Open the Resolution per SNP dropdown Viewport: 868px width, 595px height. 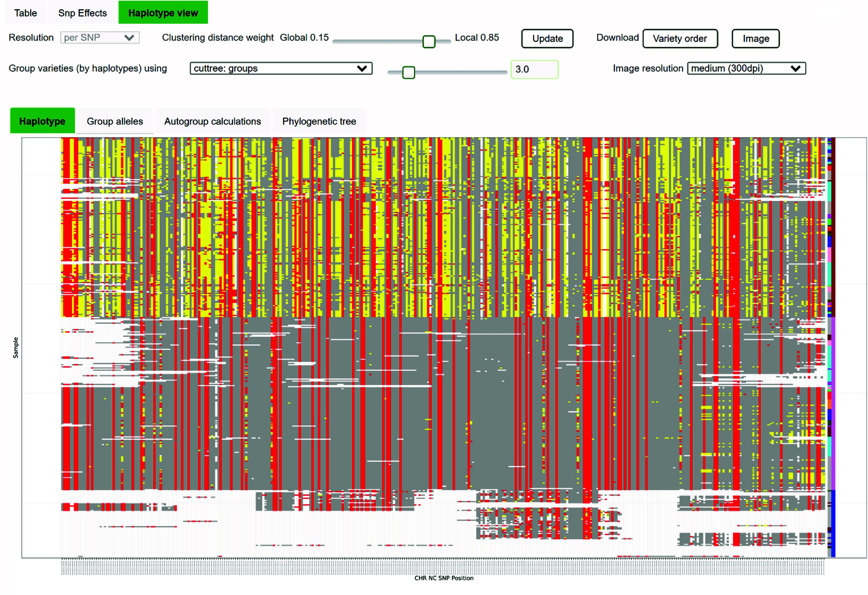click(x=100, y=38)
